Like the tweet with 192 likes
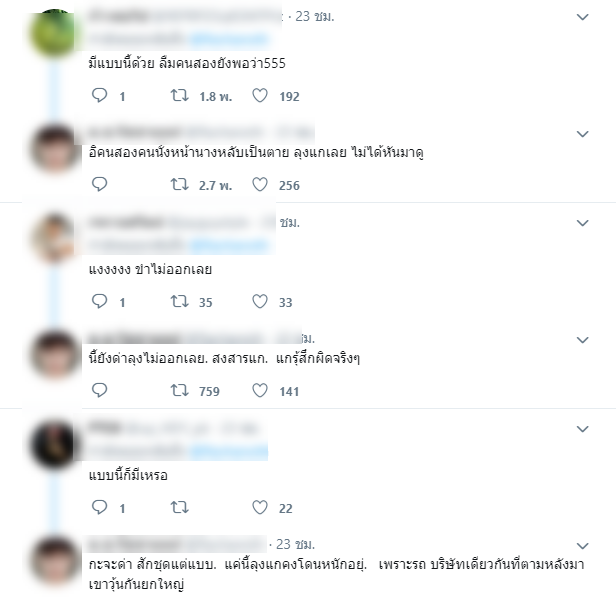616x603 pixels. pyautogui.click(x=260, y=95)
